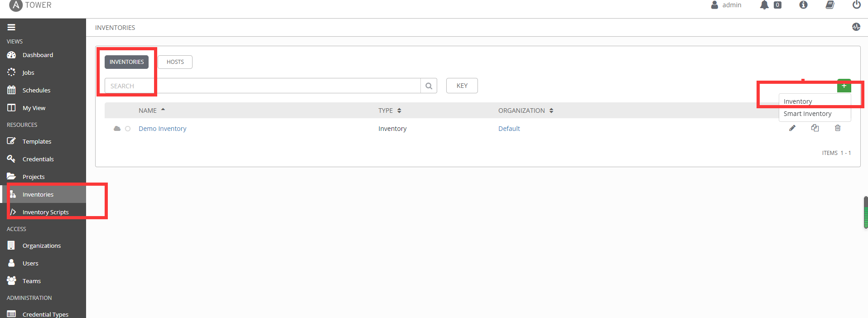Click the KEY button
The image size is (868, 318).
pos(462,86)
